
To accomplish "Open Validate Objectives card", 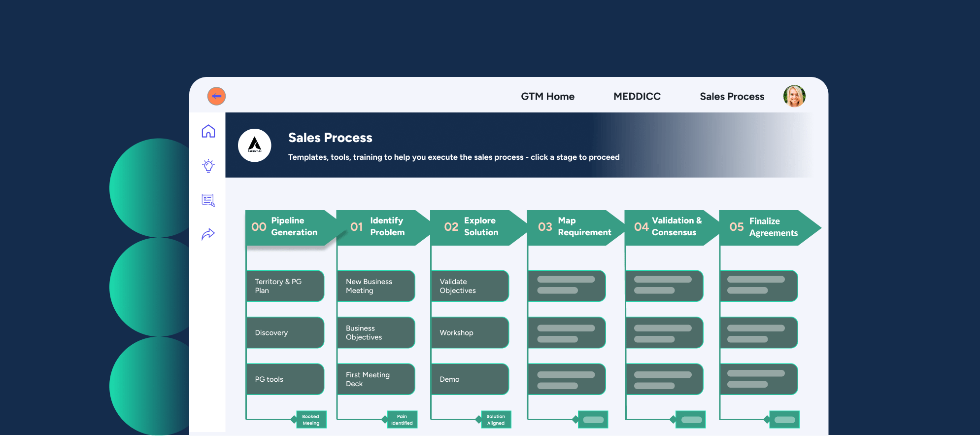I will [x=470, y=286].
